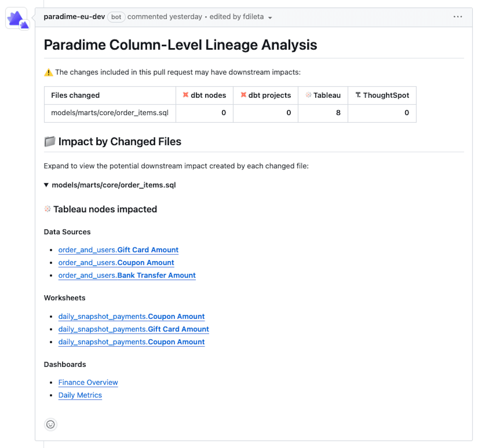Expand the edited by fdileta dropdown chevron
The width and height of the screenshot is (478, 448).
click(270, 18)
